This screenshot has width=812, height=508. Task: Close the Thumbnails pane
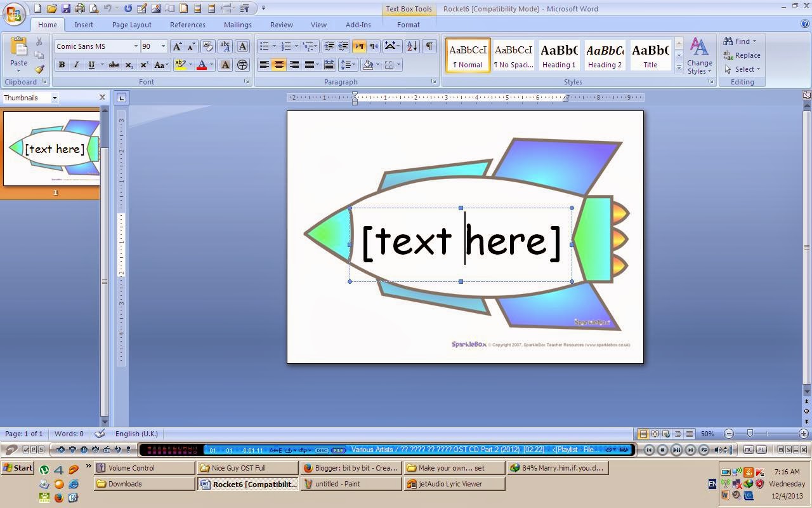(102, 97)
